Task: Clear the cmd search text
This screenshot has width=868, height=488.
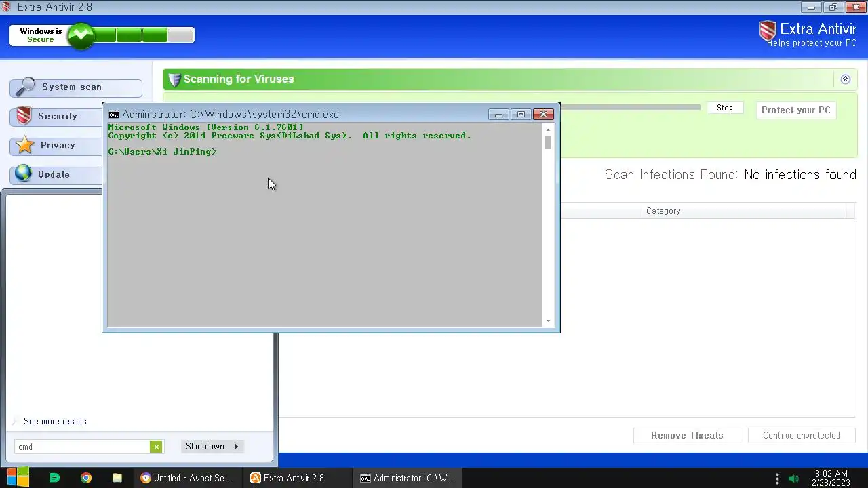Action: tap(156, 447)
